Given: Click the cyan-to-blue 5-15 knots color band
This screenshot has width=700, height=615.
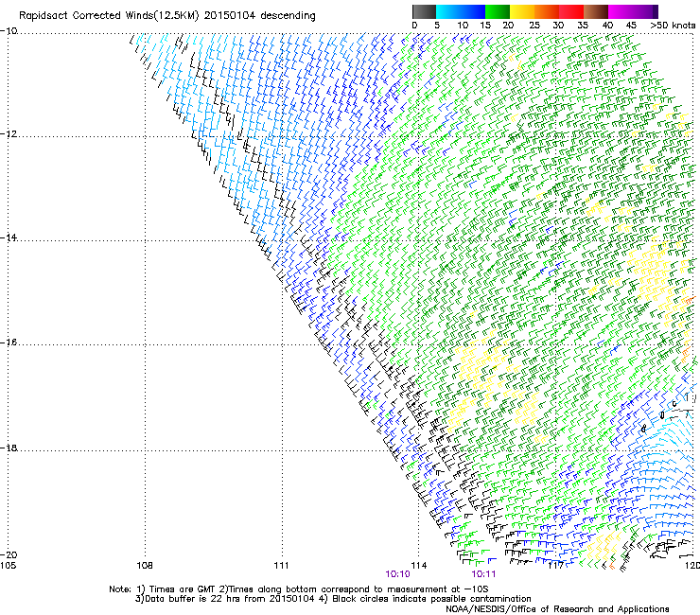Looking at the screenshot, I should (x=461, y=11).
